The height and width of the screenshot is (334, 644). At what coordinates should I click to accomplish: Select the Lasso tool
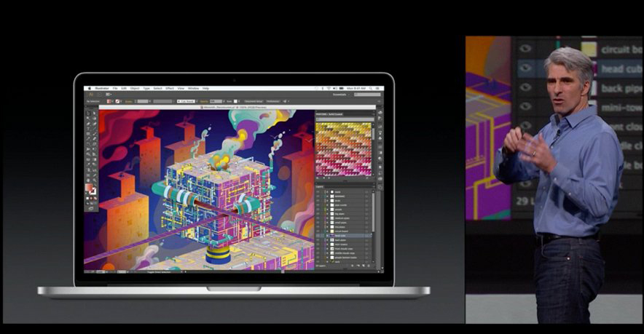(x=95, y=119)
